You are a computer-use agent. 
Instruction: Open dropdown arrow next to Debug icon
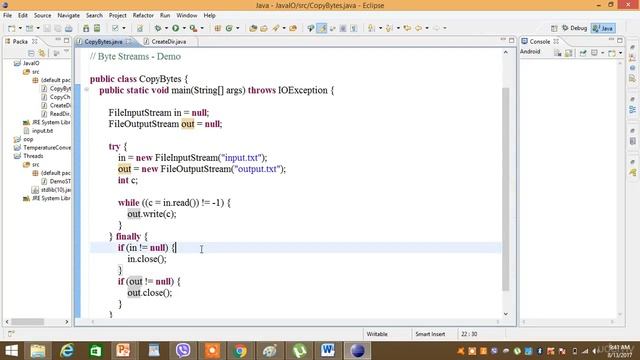click(166, 28)
